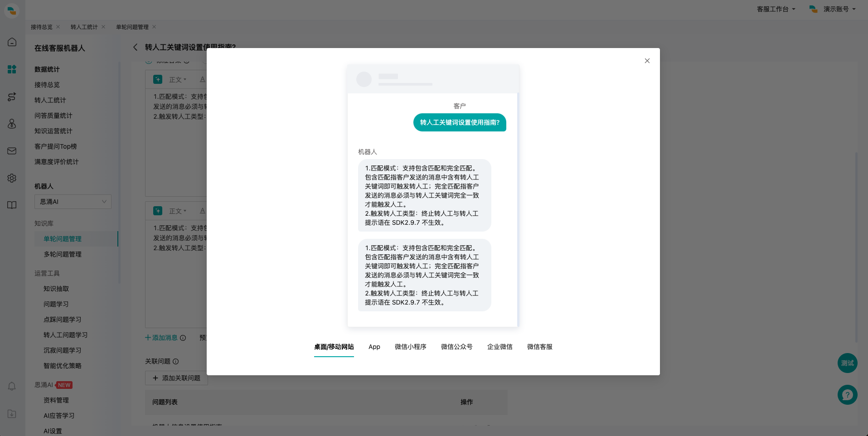868x436 pixels.
Task: Select 单轮问题管理 in the sidebar
Action: 76,239
